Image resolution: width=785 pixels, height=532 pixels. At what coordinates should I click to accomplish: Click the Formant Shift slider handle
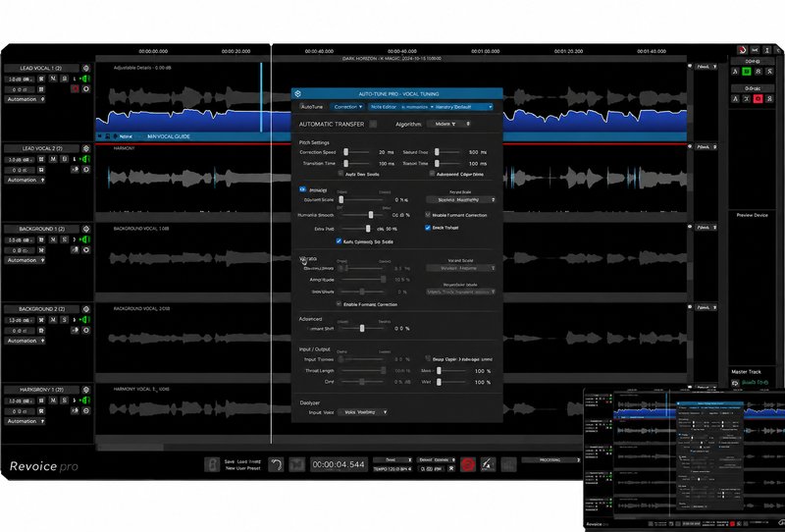click(362, 328)
